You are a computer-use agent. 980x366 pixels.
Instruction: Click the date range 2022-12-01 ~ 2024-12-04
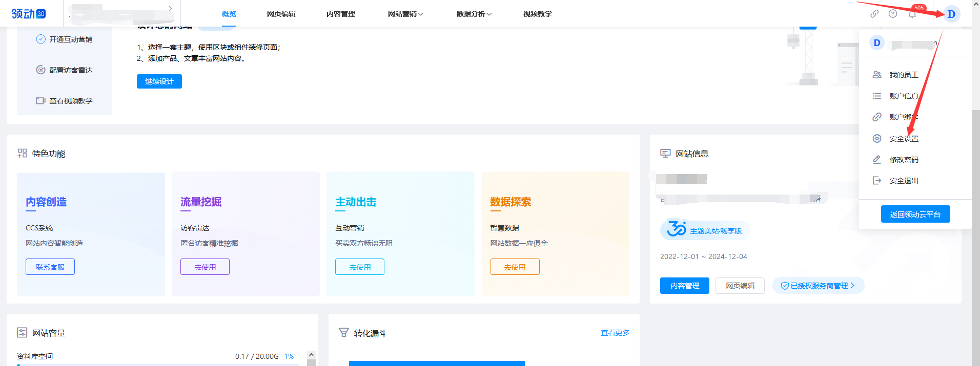704,256
